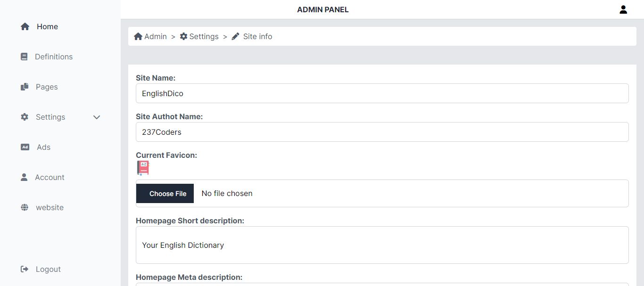This screenshot has height=286, width=644.
Task: Click the Home house icon in sidebar
Action: pyautogui.click(x=25, y=27)
